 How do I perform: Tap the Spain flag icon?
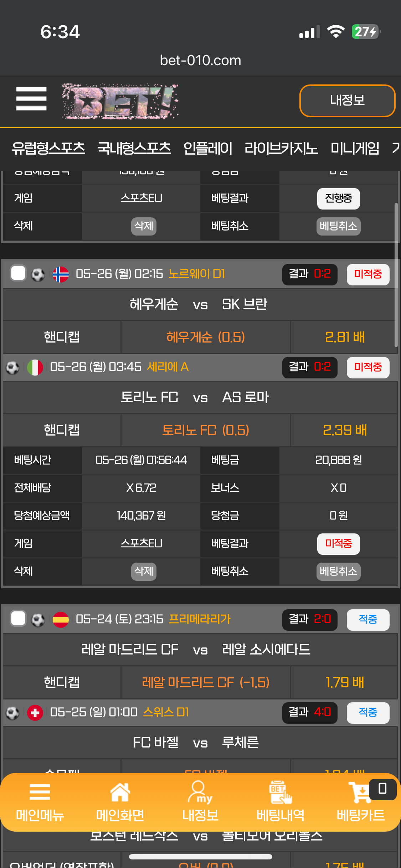(x=61, y=620)
